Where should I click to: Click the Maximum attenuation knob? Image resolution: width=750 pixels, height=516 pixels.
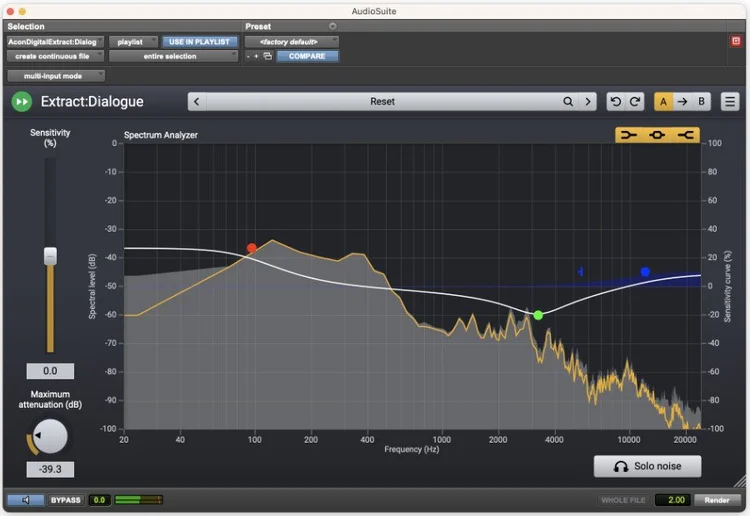pos(50,436)
